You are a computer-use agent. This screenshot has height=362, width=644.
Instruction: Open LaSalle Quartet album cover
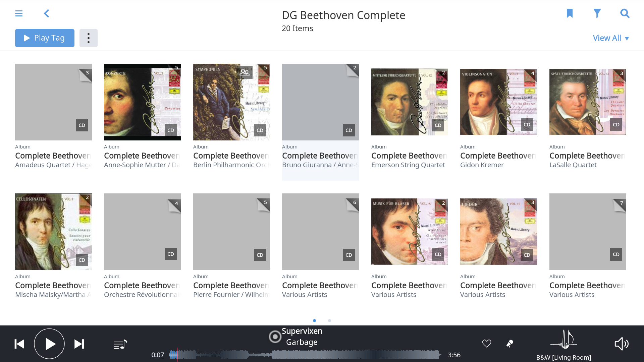pyautogui.click(x=588, y=102)
